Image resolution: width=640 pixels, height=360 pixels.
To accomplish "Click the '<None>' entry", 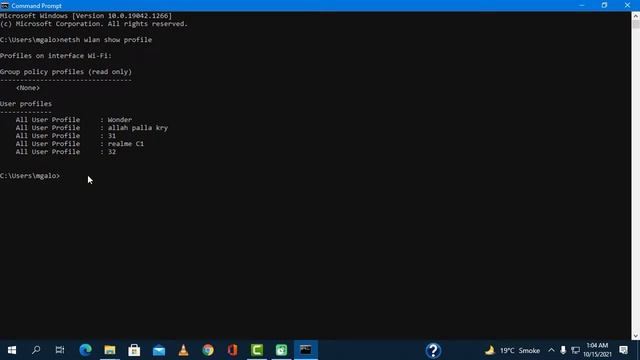I will 28,88.
